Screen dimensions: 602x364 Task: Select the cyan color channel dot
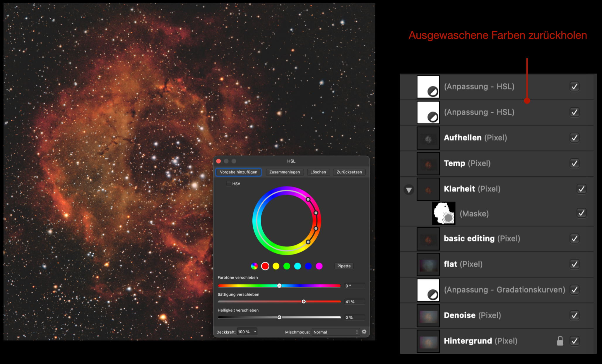coord(297,266)
